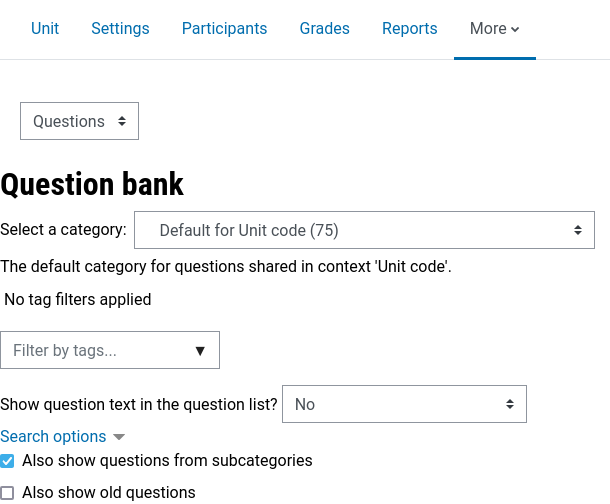Click the category selector's up-down arrow icon
Screen dimensions: 610x504
coord(578,230)
